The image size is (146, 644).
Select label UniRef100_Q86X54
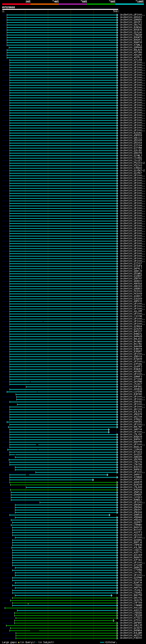click(x=131, y=153)
